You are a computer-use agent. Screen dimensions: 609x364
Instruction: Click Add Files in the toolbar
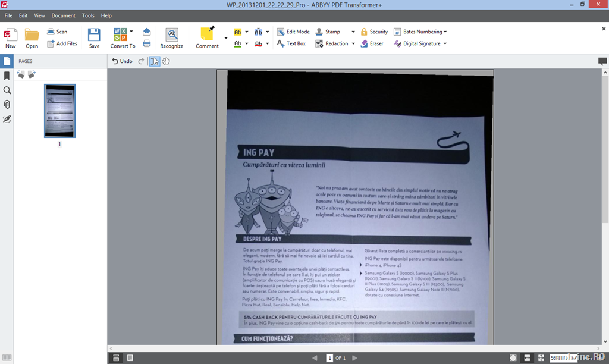pyautogui.click(x=62, y=43)
